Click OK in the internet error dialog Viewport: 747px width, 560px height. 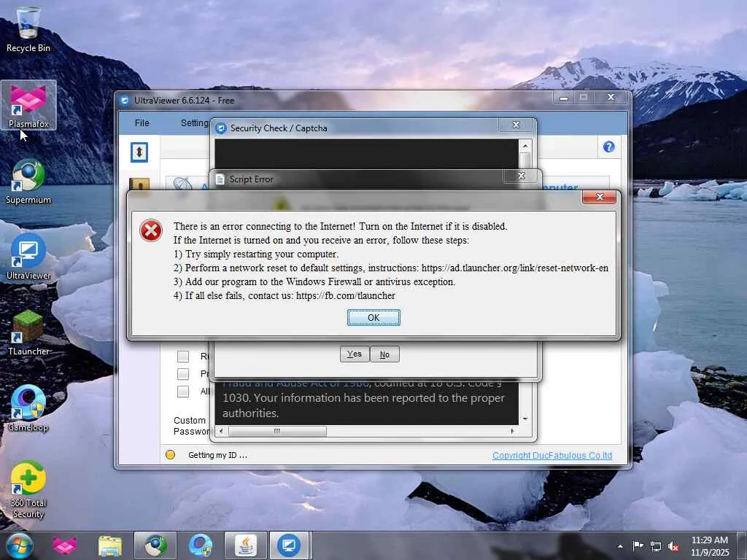373,318
